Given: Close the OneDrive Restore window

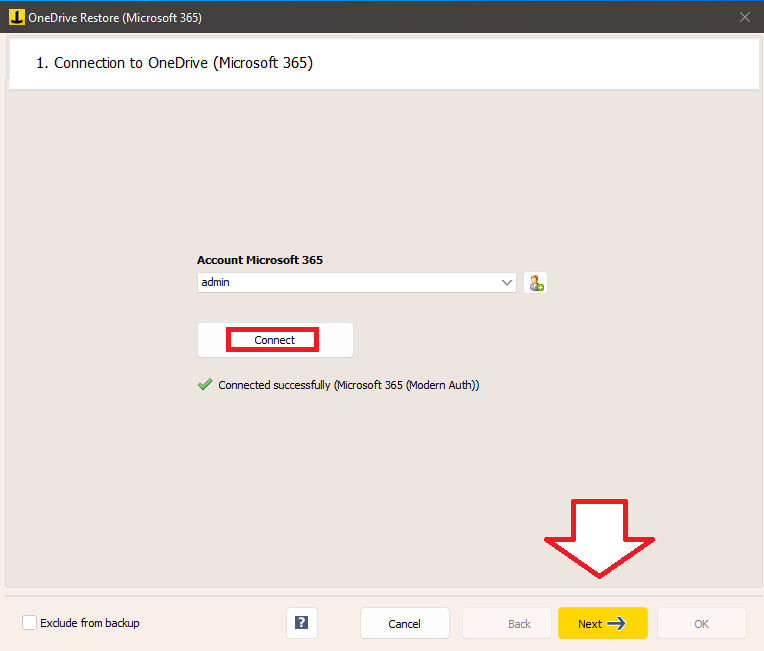Looking at the screenshot, I should (x=744, y=16).
